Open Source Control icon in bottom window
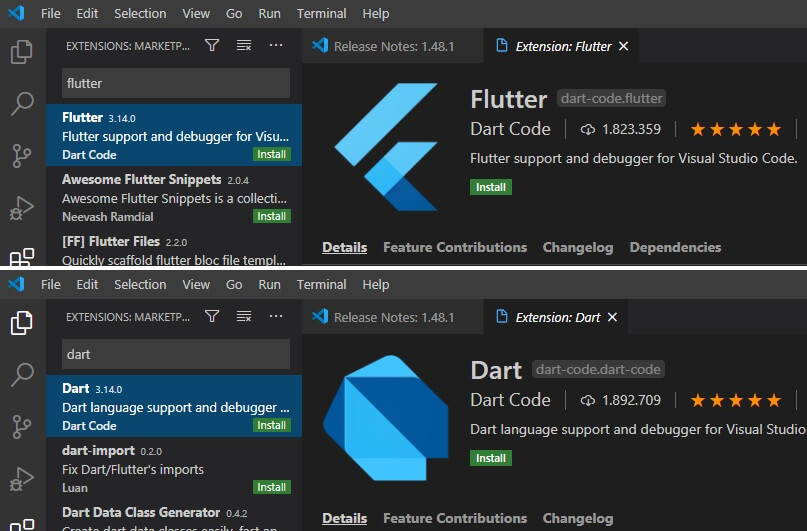Screen dimensions: 807x531 tap(22, 427)
